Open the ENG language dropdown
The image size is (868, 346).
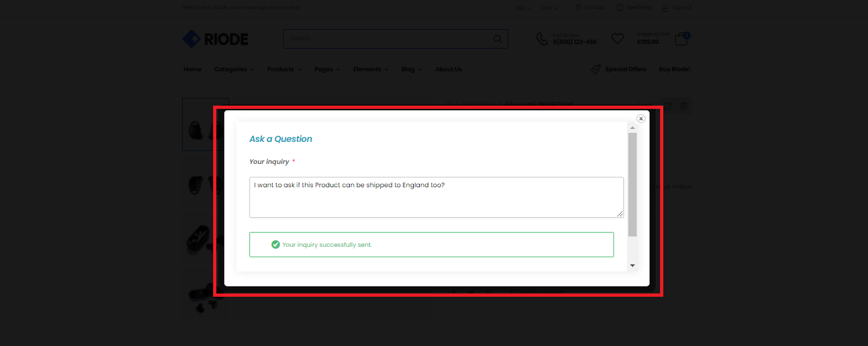tap(549, 8)
